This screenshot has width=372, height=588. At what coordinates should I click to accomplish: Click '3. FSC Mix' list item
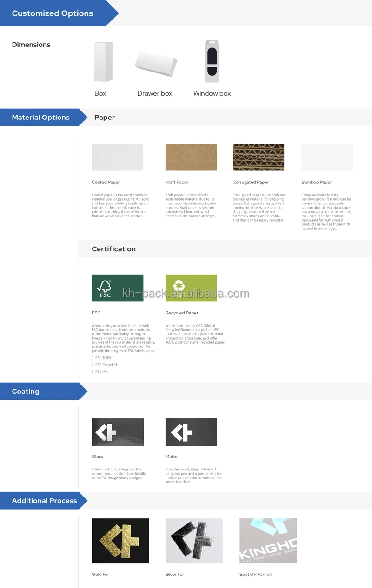(100, 372)
